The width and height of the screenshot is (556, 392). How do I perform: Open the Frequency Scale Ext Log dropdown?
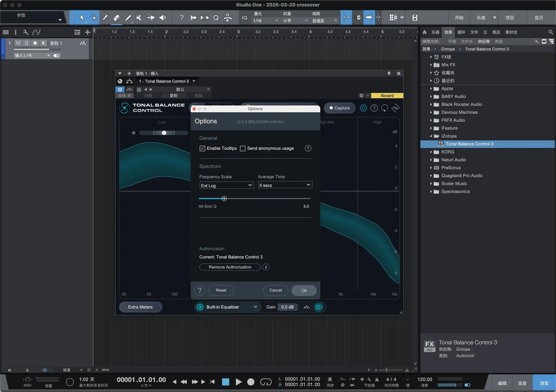(x=226, y=185)
